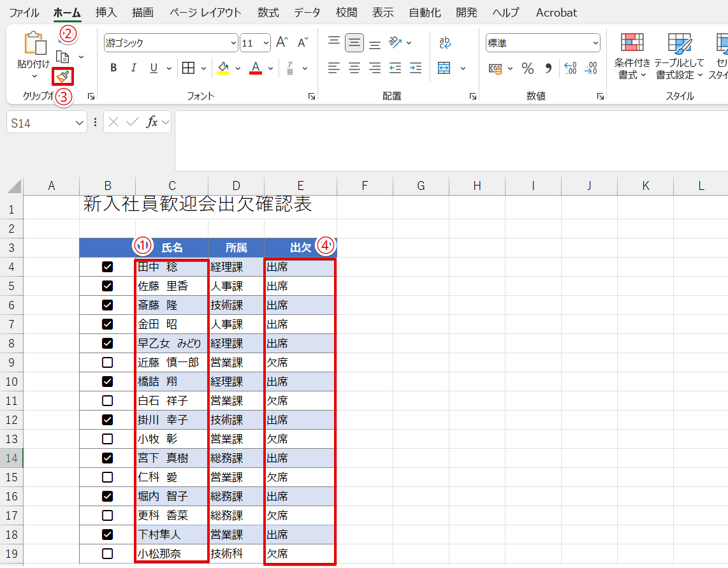Click the merge and center cells icon
The image size is (728, 568).
pyautogui.click(x=444, y=68)
